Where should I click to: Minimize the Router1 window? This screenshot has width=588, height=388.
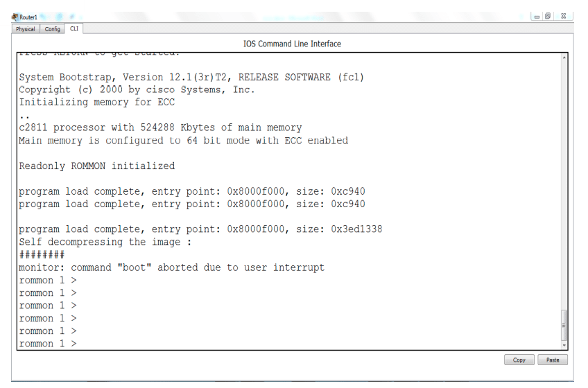(x=537, y=17)
